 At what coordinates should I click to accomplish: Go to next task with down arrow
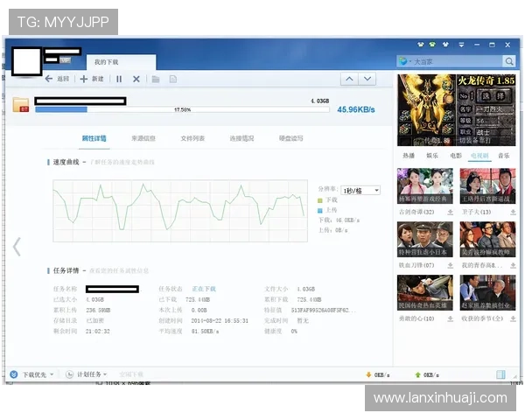(367, 79)
